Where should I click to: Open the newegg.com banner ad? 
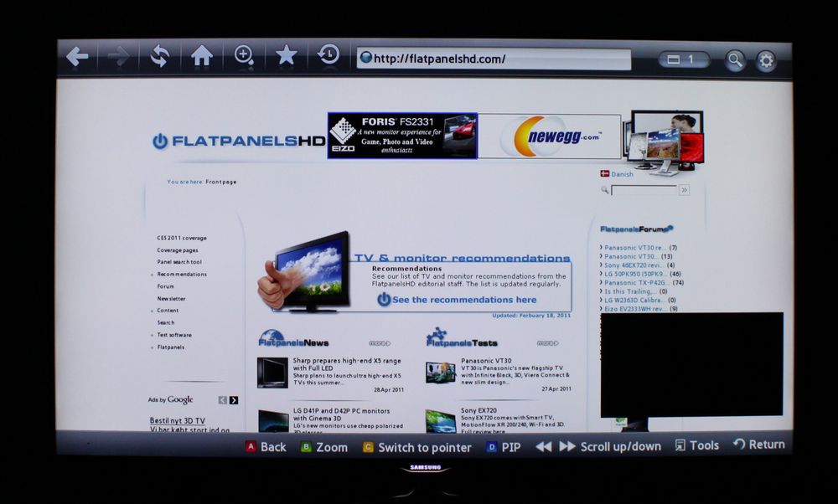pos(550,136)
